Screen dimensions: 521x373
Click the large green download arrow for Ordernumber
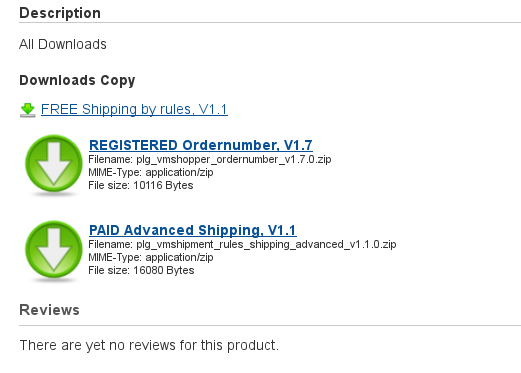[x=54, y=164]
